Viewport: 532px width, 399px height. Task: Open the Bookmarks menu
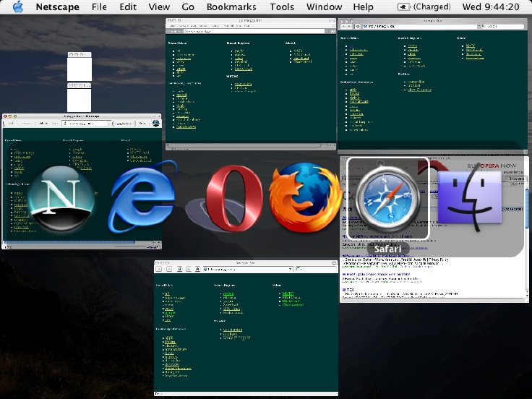[x=231, y=7]
